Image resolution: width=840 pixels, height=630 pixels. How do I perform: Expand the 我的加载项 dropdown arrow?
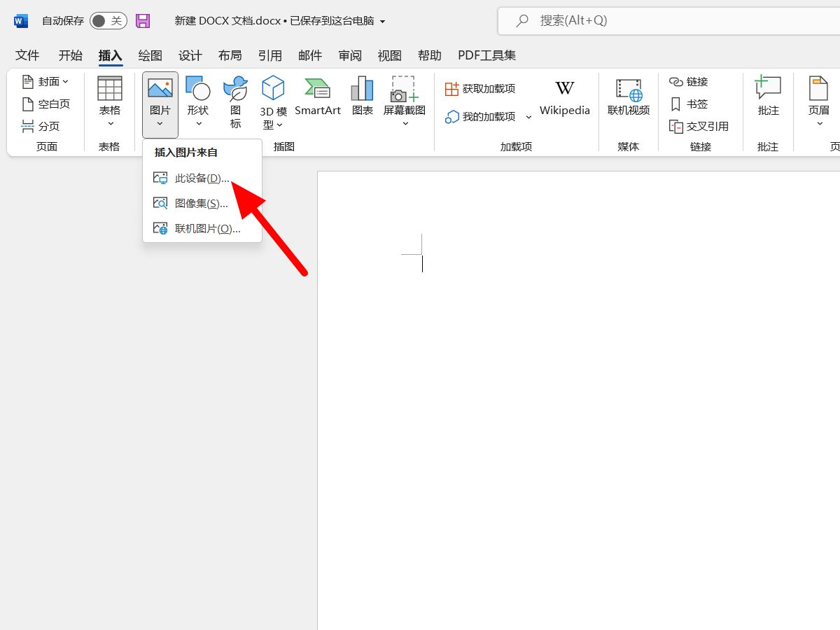[x=529, y=117]
